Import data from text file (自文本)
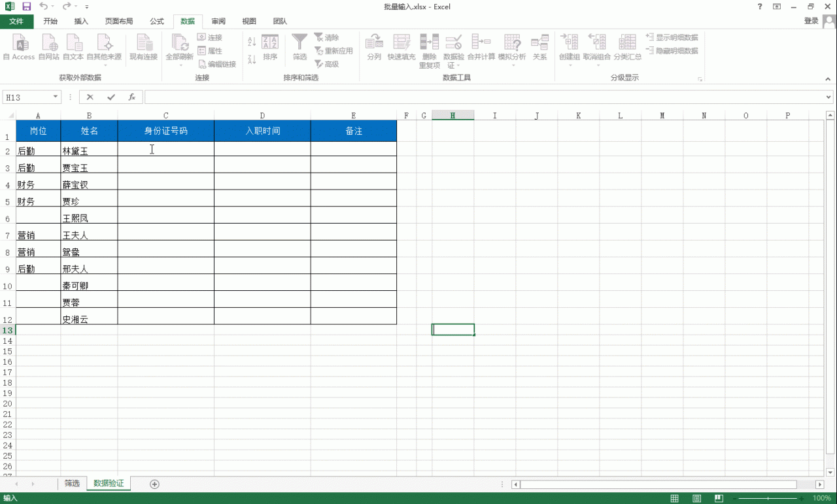The height and width of the screenshot is (504, 837). pos(73,48)
